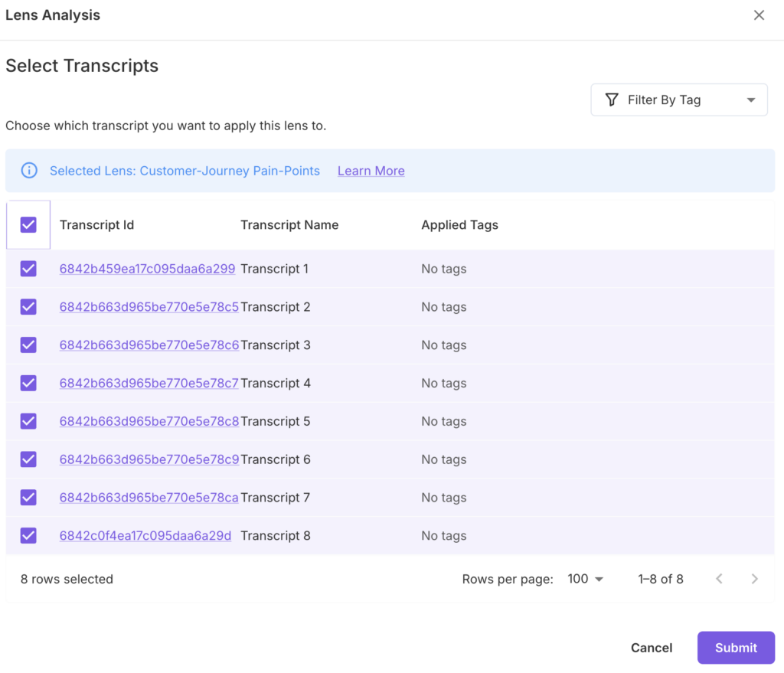Click the Cancel button
Screen dimensions: 784x673
point(651,648)
